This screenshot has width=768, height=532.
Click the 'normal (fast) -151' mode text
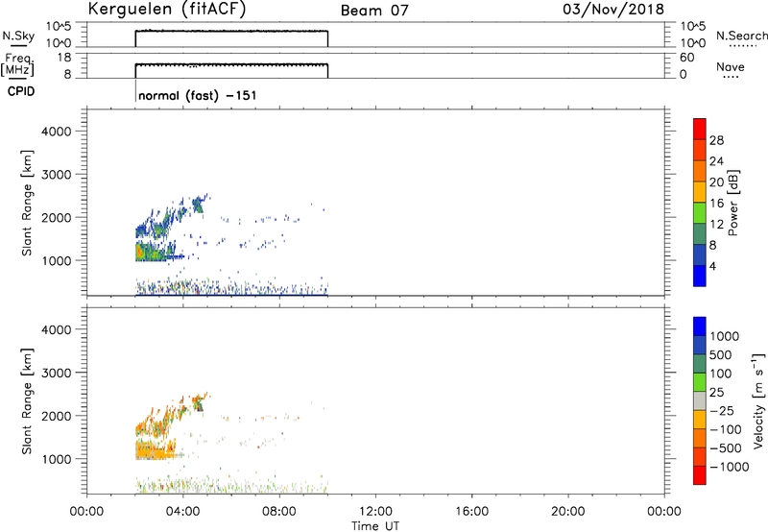198,95
